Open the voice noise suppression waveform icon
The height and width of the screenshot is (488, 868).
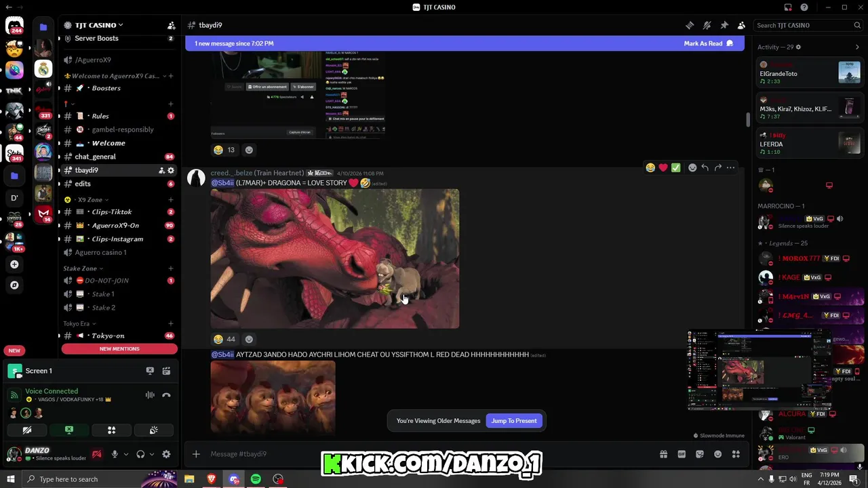click(150, 395)
